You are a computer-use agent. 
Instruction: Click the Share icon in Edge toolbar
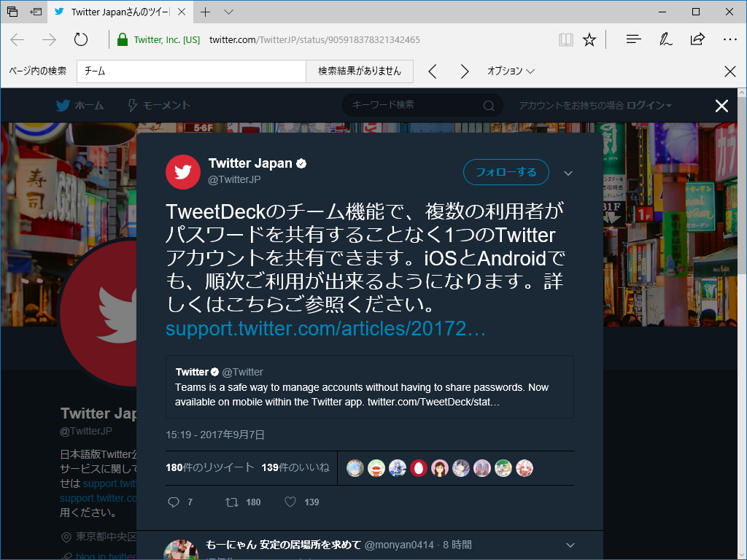[x=697, y=39]
